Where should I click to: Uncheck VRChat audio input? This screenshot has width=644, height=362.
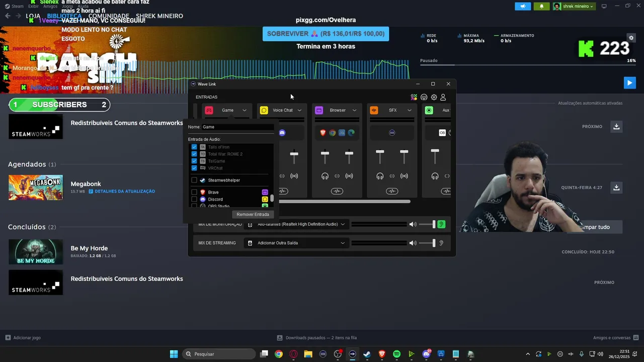point(194,168)
